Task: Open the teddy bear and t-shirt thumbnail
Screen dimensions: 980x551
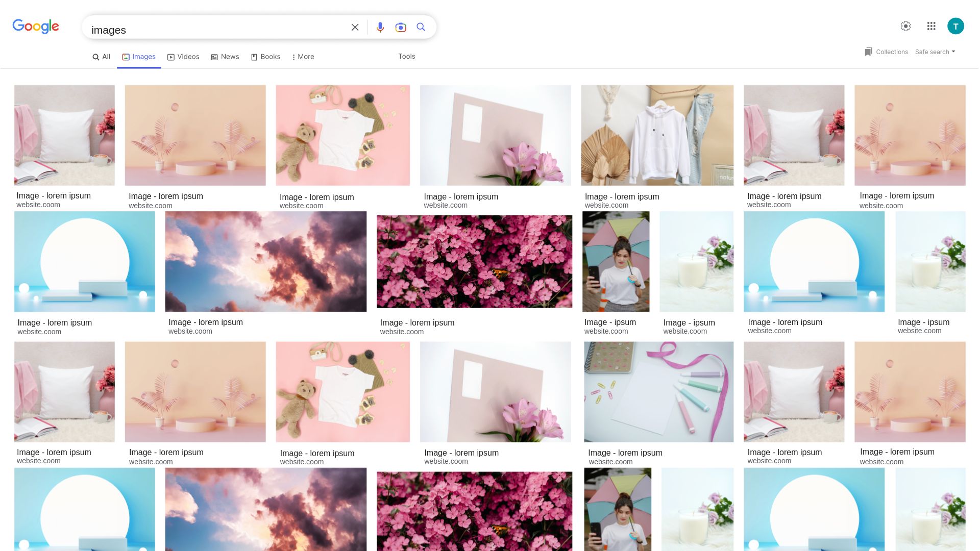Action: [x=342, y=135]
